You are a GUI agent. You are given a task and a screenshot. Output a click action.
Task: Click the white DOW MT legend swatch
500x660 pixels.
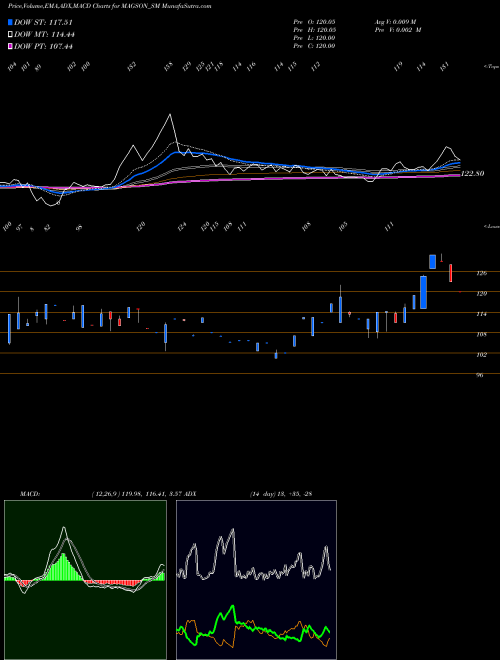click(10, 34)
